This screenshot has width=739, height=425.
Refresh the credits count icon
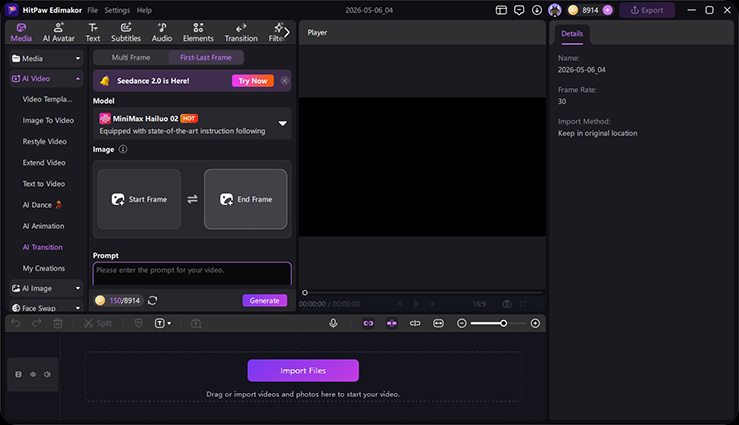152,301
